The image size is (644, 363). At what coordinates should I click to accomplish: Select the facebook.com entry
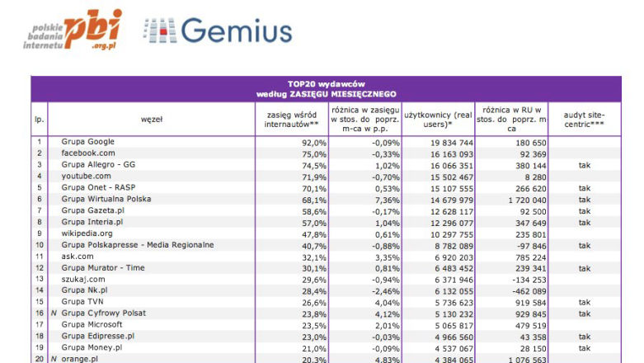coord(88,153)
